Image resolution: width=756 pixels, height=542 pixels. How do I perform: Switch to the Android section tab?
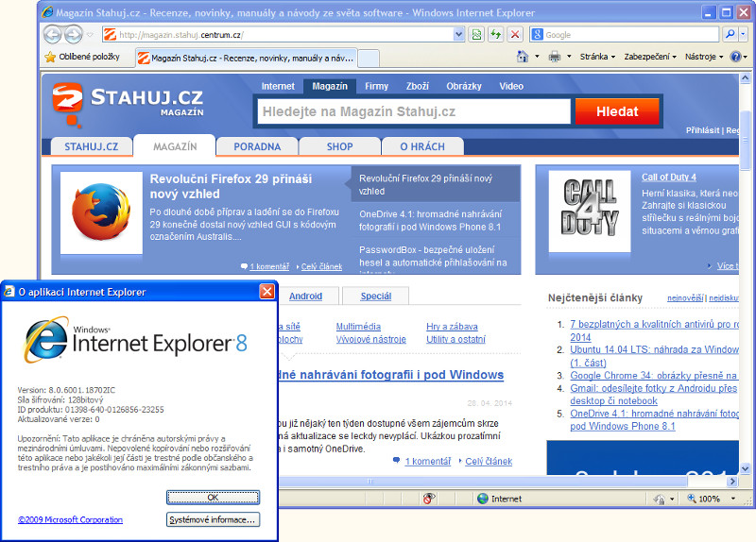(305, 296)
